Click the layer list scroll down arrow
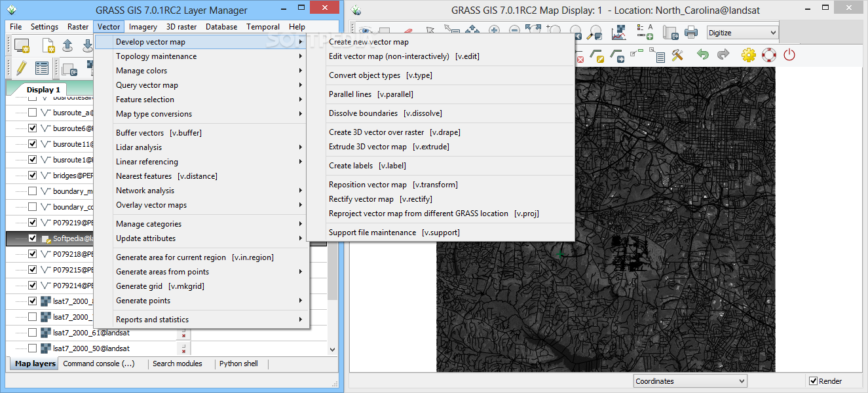Viewport: 868px width, 393px height. (332, 350)
